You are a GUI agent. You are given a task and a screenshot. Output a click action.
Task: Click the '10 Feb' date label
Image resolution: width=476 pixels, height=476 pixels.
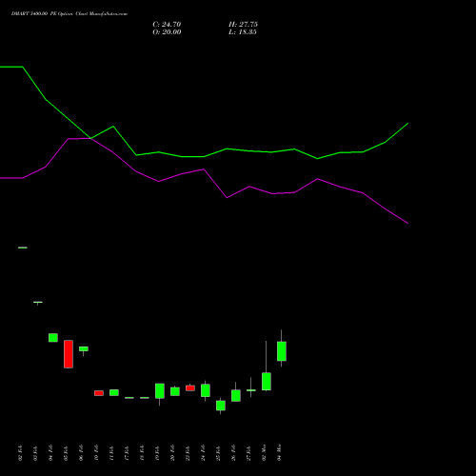tap(97, 453)
